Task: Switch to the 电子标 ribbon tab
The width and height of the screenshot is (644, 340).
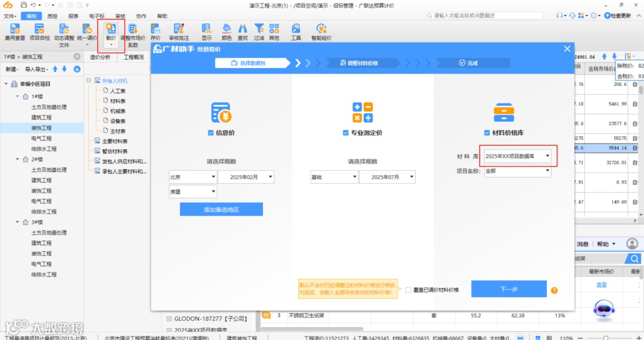Action: coord(97,16)
